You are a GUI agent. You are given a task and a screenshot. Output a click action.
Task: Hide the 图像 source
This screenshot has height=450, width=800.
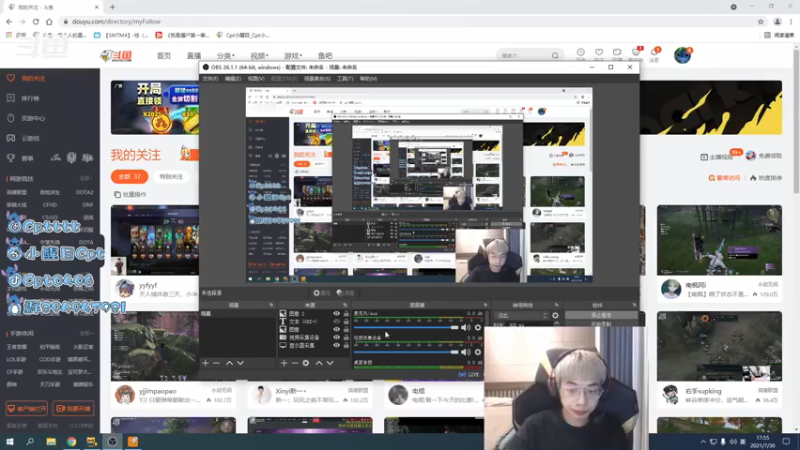(x=336, y=330)
